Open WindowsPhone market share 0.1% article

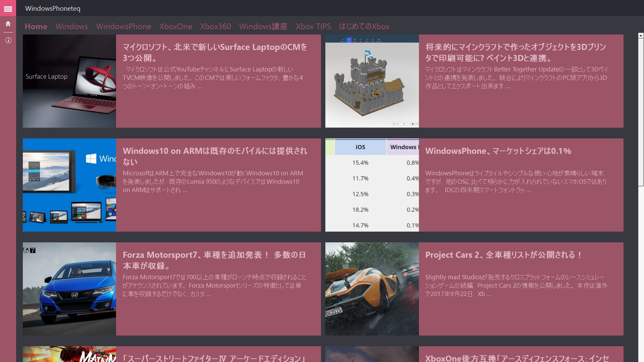point(498,151)
